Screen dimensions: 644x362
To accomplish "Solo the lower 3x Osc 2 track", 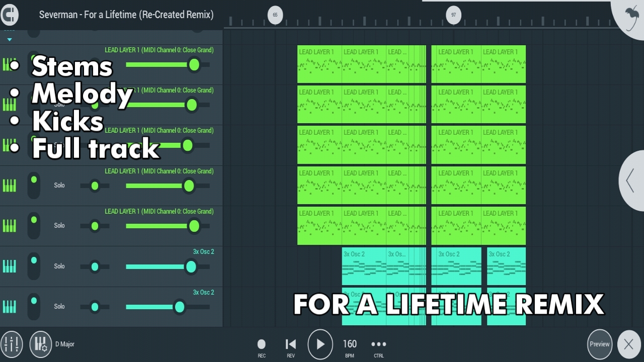I will click(x=59, y=307).
